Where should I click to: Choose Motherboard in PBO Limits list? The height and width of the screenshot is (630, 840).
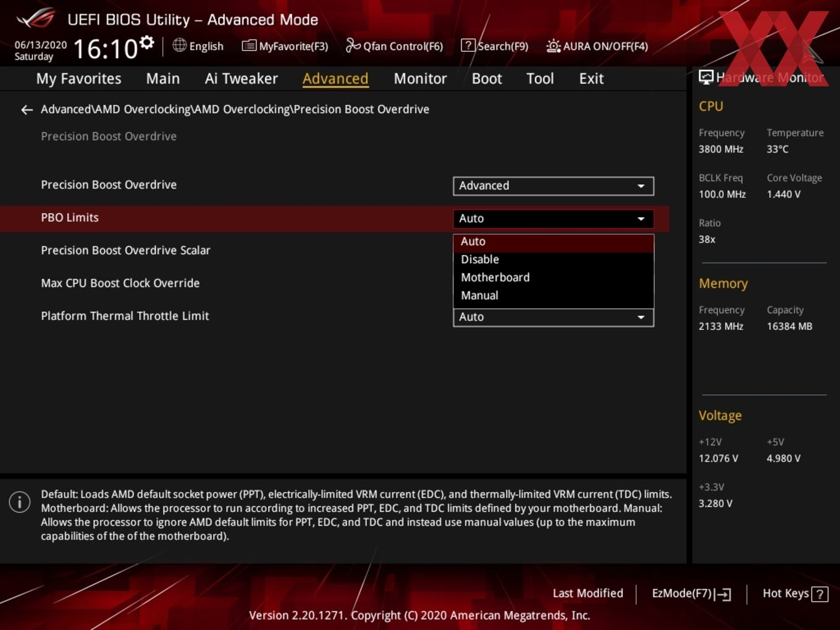553,277
